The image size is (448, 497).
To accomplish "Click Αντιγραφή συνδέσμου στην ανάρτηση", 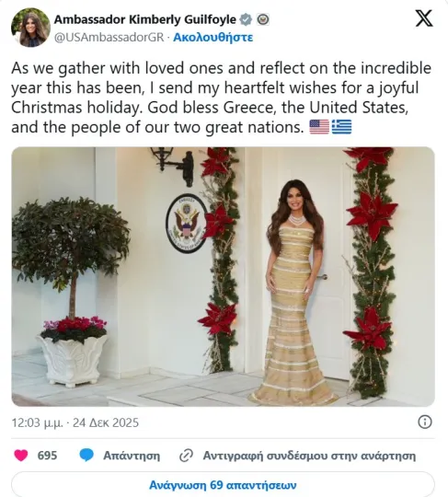I will (x=309, y=456).
